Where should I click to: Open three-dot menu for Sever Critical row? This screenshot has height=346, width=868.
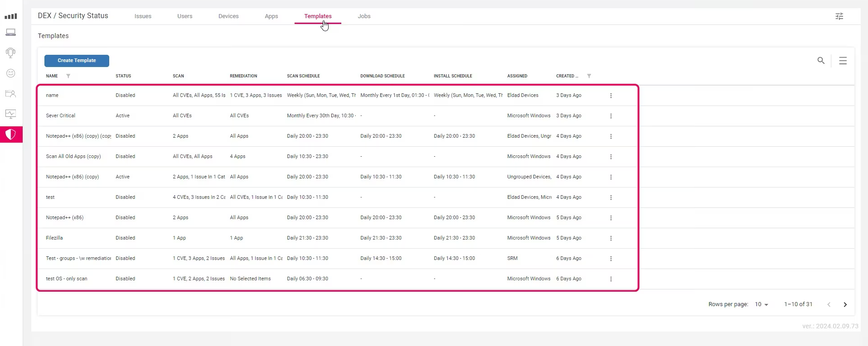coord(611,116)
